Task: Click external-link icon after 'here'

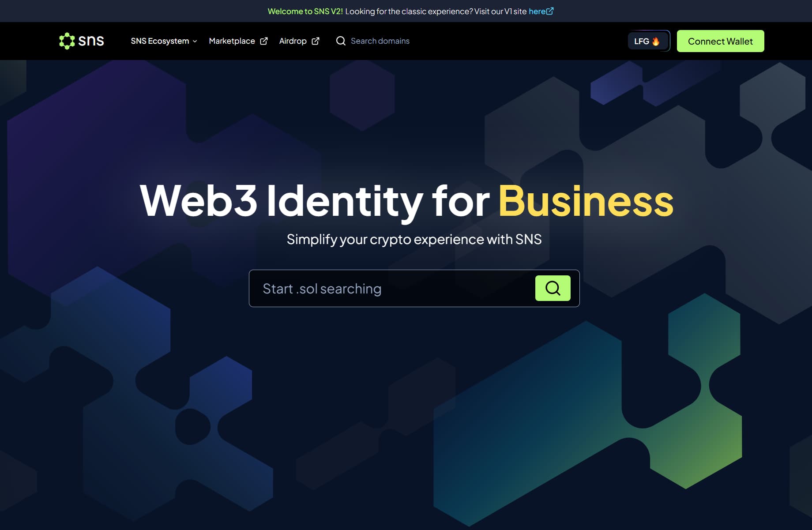Action: click(550, 11)
